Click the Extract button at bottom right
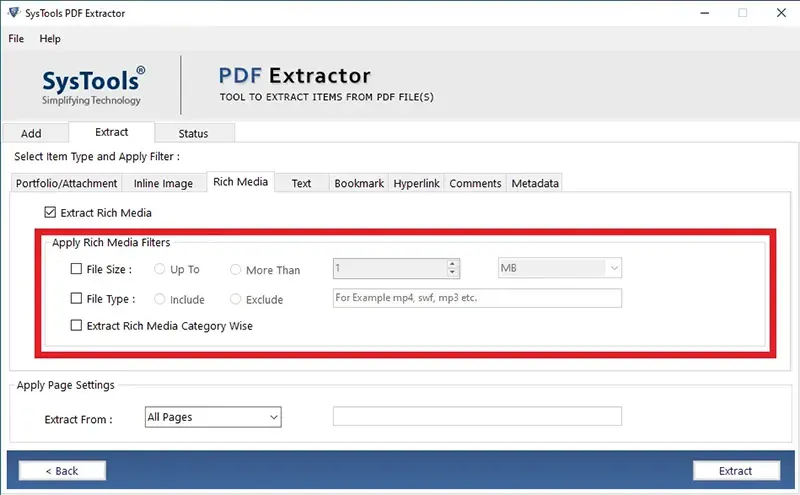This screenshot has height=495, width=800. point(736,471)
